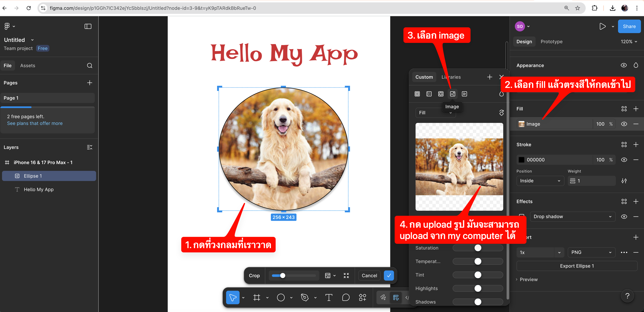Choose the Video fill type icon
The width and height of the screenshot is (644, 312).
click(x=464, y=94)
